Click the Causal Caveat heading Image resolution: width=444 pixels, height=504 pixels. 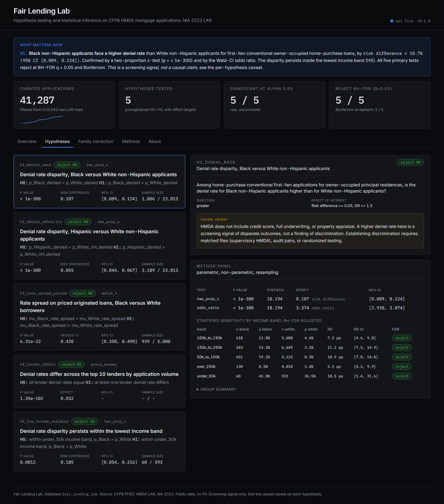coord(214,219)
